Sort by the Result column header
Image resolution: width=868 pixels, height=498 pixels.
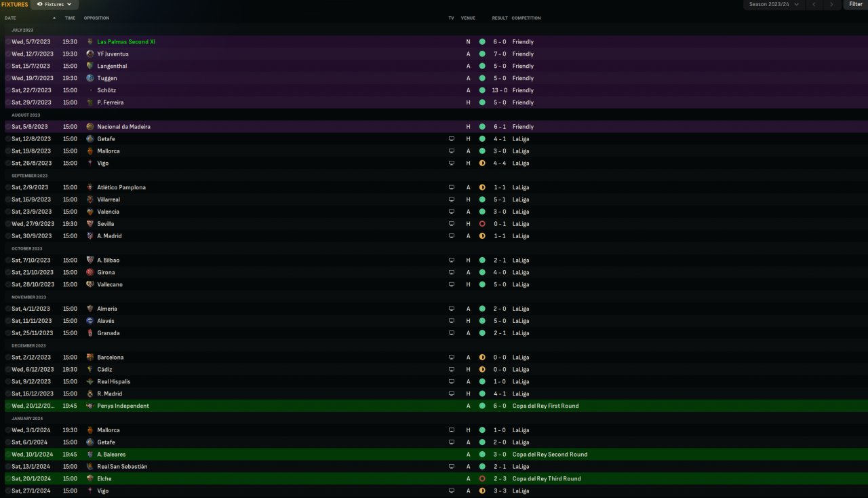500,18
